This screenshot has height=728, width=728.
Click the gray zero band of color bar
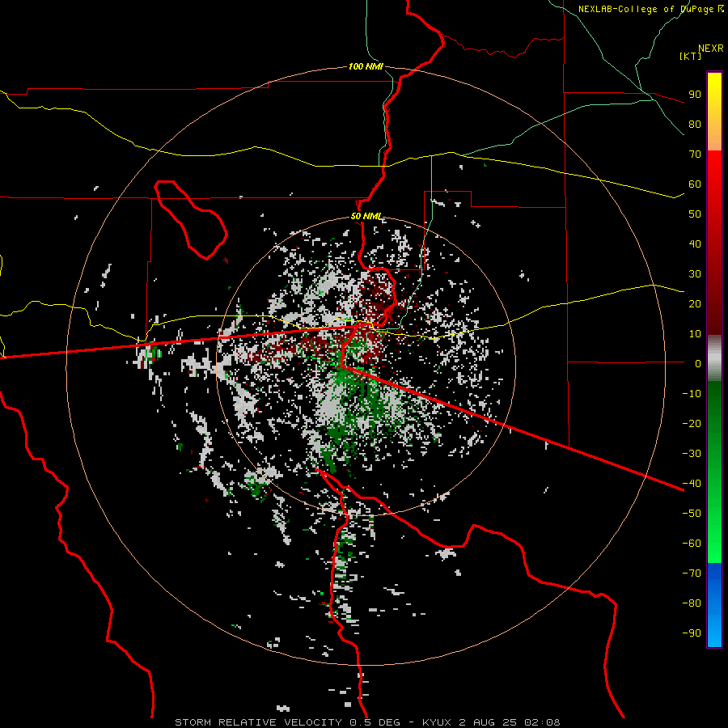pyautogui.click(x=714, y=358)
